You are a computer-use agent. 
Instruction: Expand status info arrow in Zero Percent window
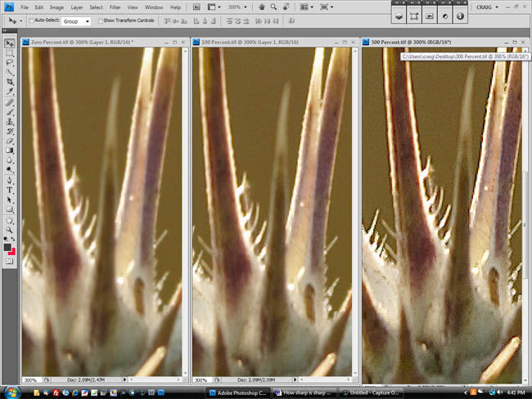[x=124, y=379]
